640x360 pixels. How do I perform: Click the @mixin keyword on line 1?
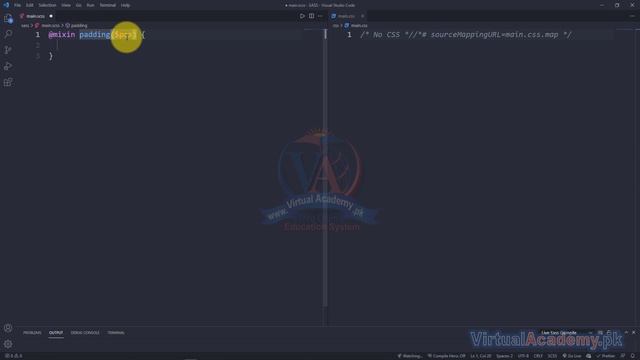pos(62,35)
